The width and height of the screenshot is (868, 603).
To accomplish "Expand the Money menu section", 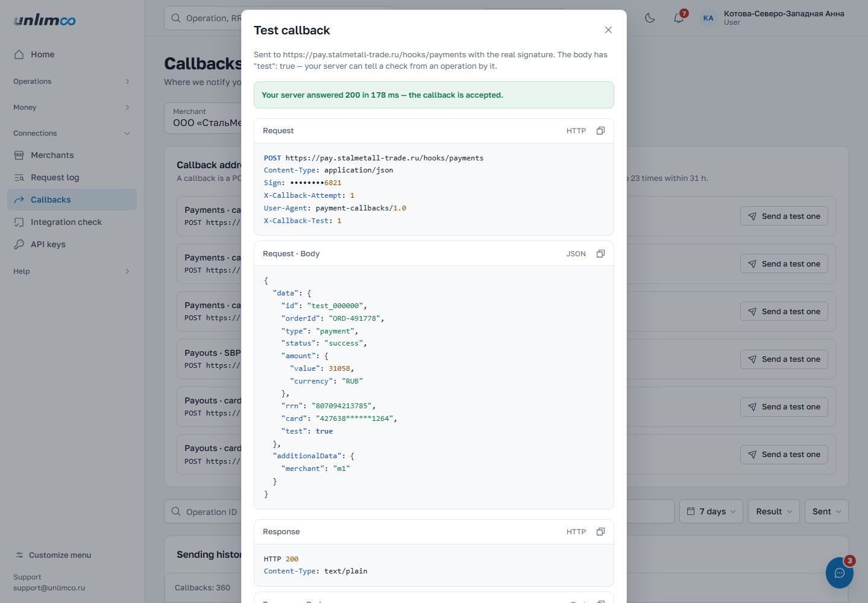I will click(x=72, y=107).
